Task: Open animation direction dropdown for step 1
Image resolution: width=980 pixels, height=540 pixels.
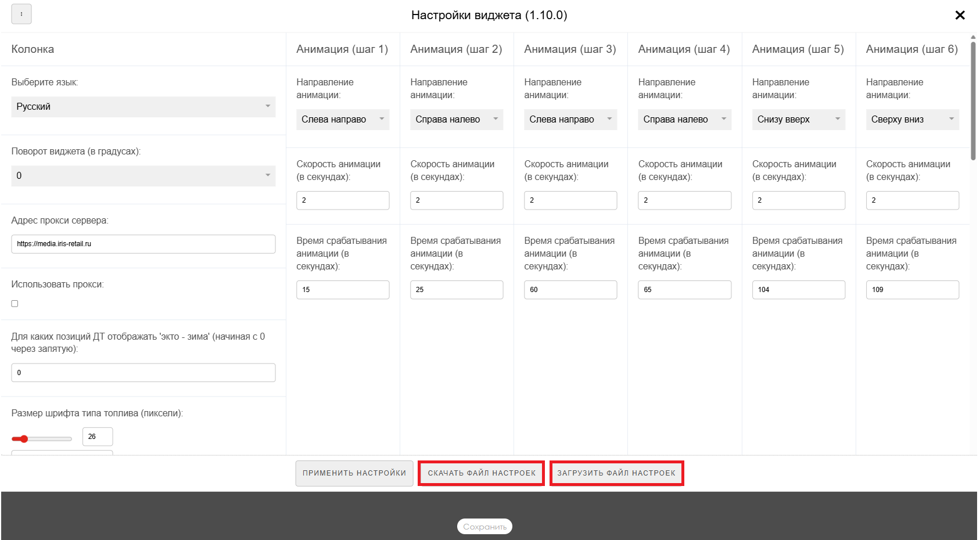Action: [342, 120]
